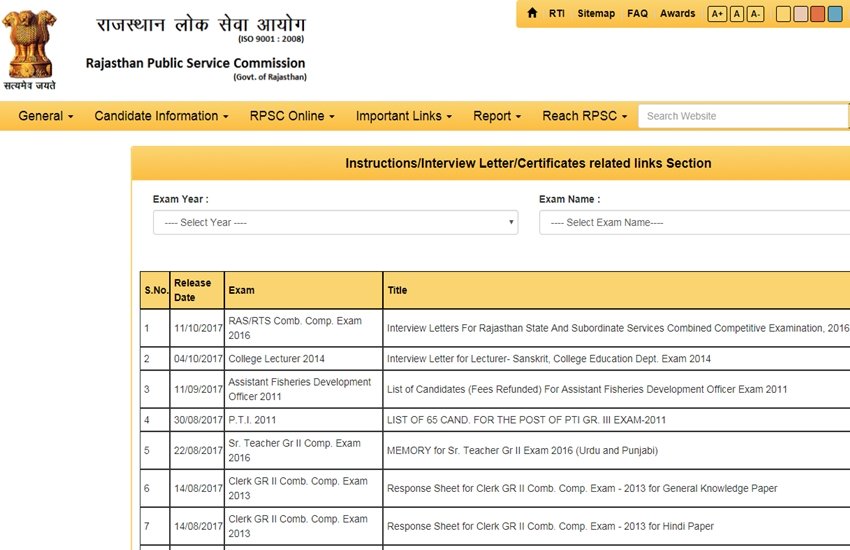The width and height of the screenshot is (850, 550).
Task: Select the orange-red theme color swatch
Action: coord(817,14)
